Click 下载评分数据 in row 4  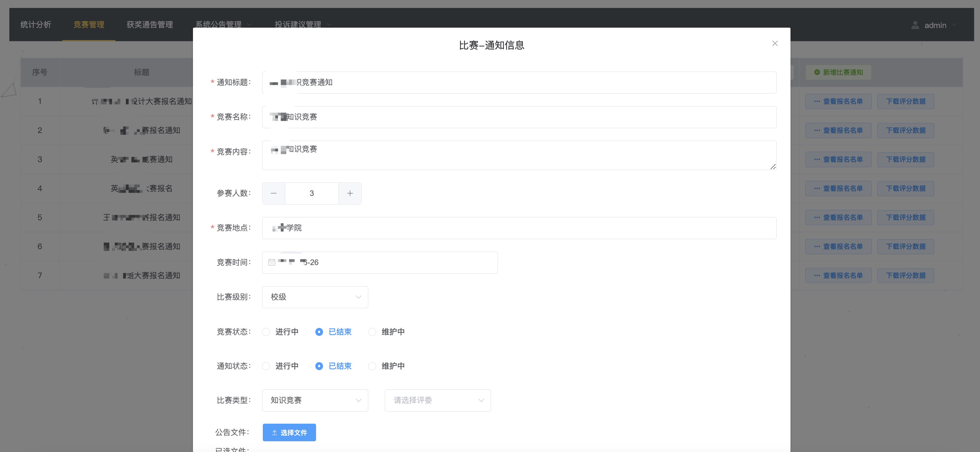[x=905, y=189]
